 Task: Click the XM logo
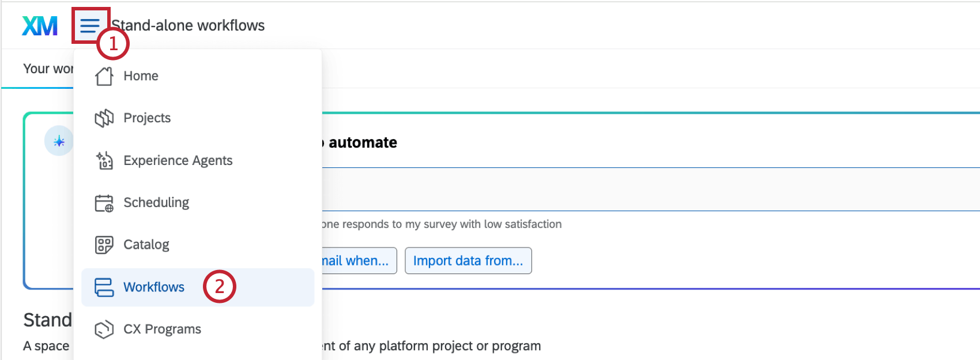click(x=39, y=25)
